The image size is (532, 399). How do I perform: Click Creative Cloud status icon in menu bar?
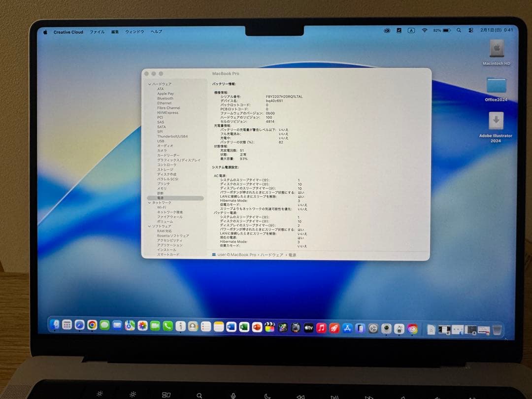[x=387, y=31]
